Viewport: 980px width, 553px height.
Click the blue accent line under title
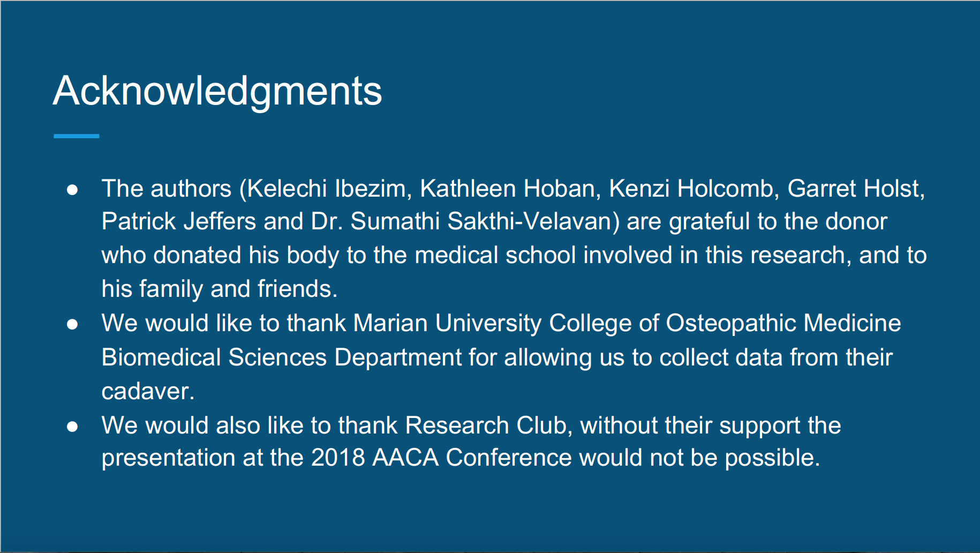[x=77, y=136]
